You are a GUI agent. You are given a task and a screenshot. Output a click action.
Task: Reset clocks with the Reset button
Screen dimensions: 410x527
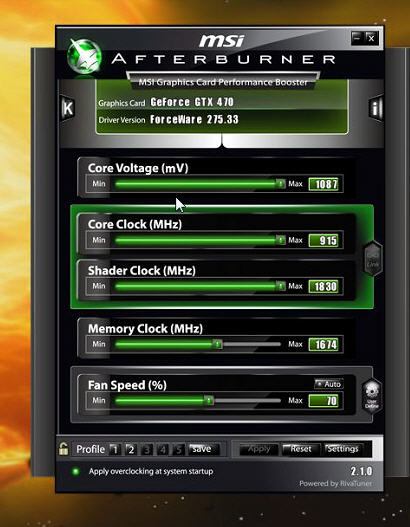[301, 449]
